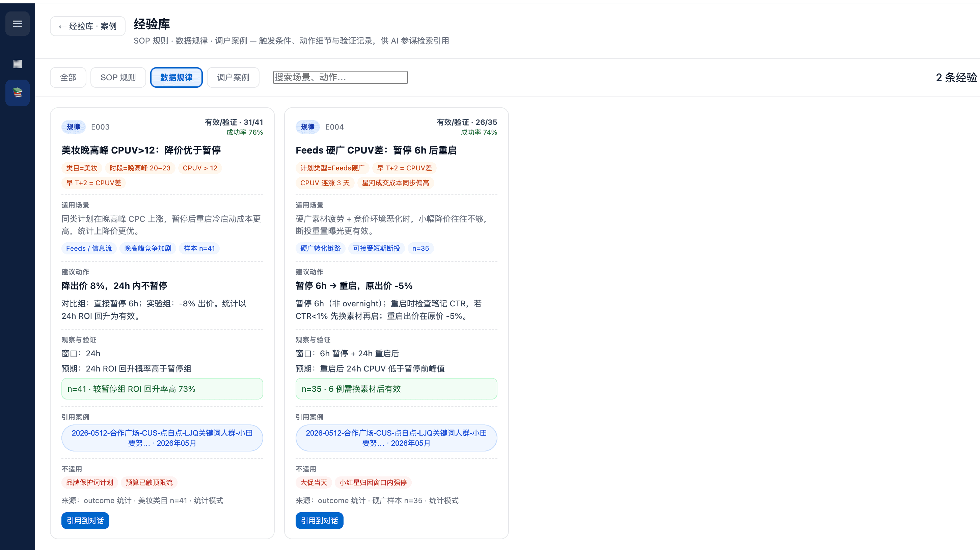Click the 晚高峰竞争加剧 tag

tap(147, 248)
